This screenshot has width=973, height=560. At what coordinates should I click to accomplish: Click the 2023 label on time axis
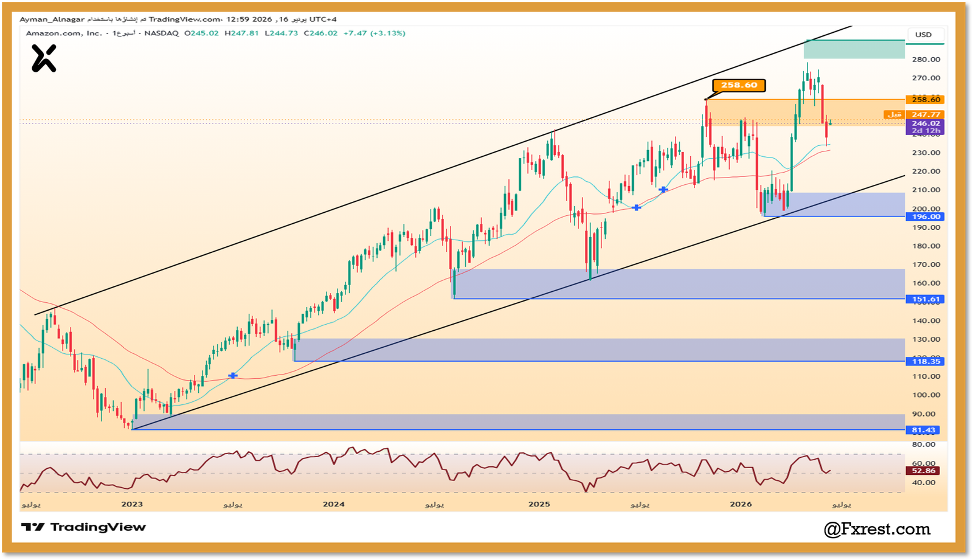(x=132, y=504)
